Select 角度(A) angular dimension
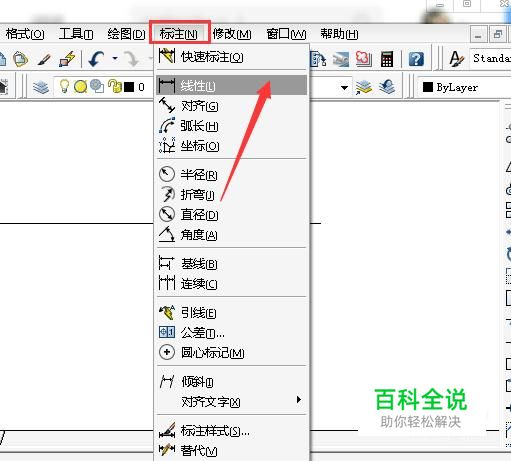Viewport: 511px width, 461px height. (x=231, y=235)
